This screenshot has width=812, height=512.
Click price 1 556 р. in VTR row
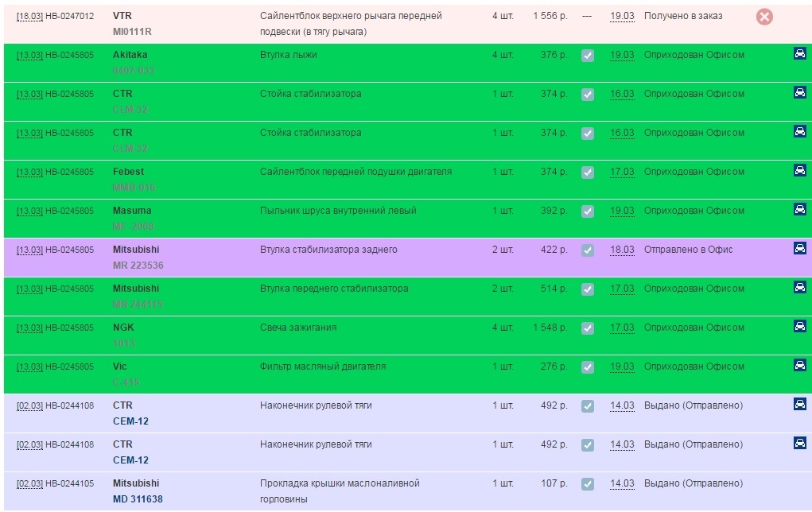550,16
